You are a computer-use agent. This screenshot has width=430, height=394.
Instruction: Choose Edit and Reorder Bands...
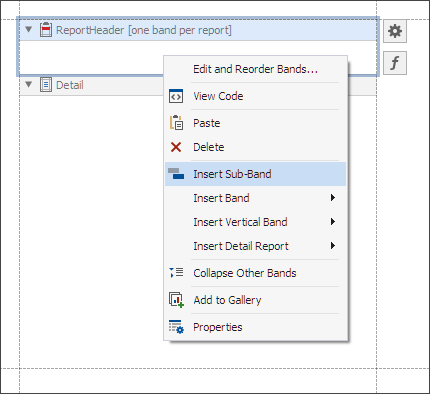256,69
